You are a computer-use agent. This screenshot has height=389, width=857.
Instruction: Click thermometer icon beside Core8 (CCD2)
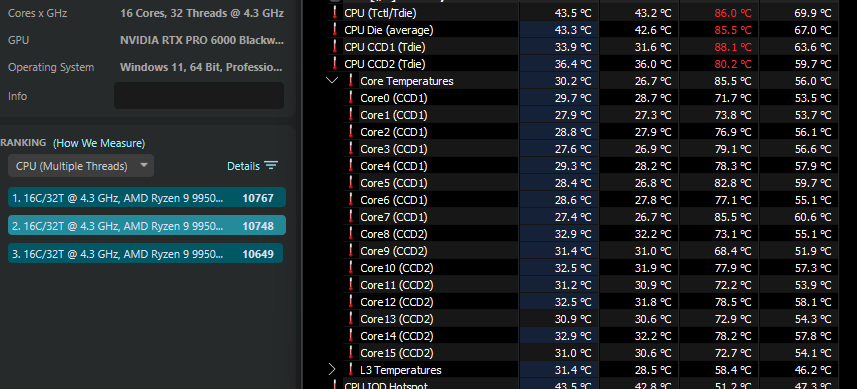pyautogui.click(x=351, y=234)
